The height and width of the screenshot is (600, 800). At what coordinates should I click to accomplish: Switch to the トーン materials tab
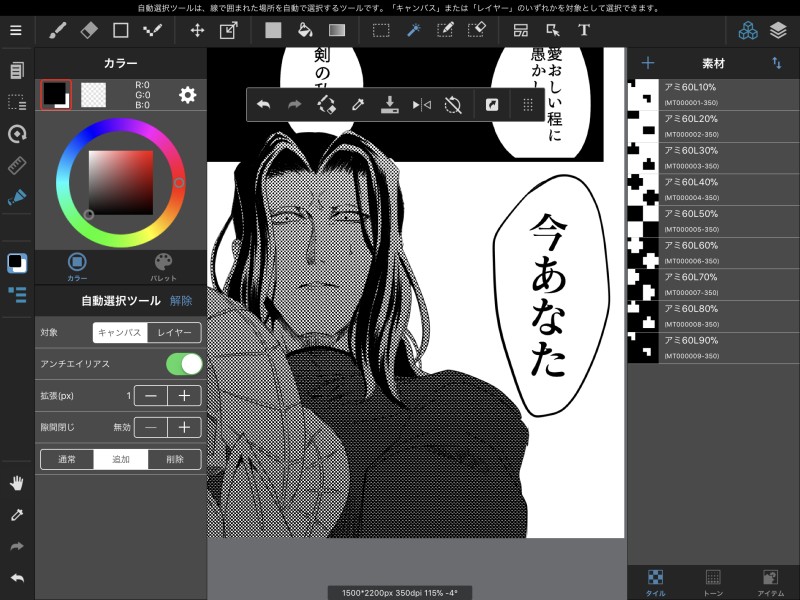coord(713,583)
